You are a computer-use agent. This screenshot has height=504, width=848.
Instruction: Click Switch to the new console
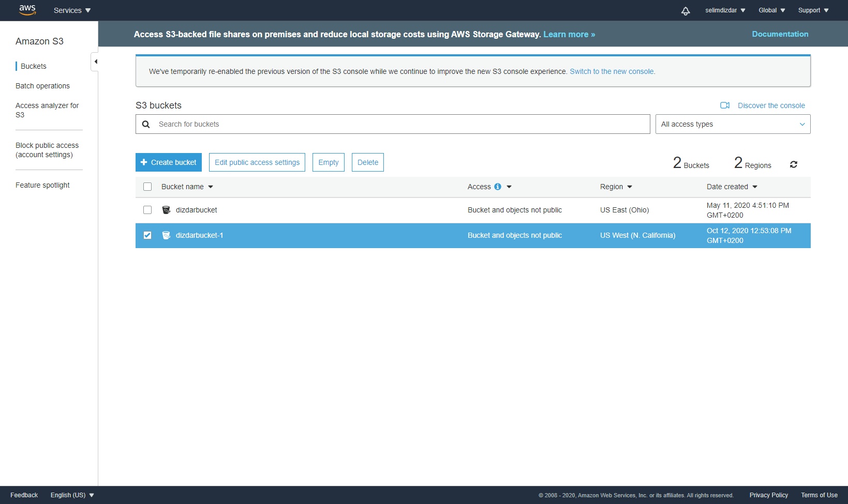[x=613, y=71]
